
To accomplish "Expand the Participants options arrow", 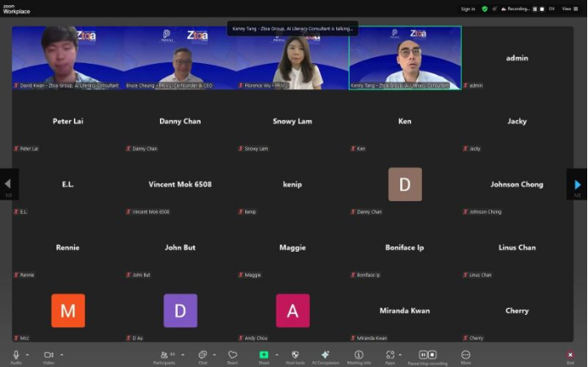I will pyautogui.click(x=182, y=354).
